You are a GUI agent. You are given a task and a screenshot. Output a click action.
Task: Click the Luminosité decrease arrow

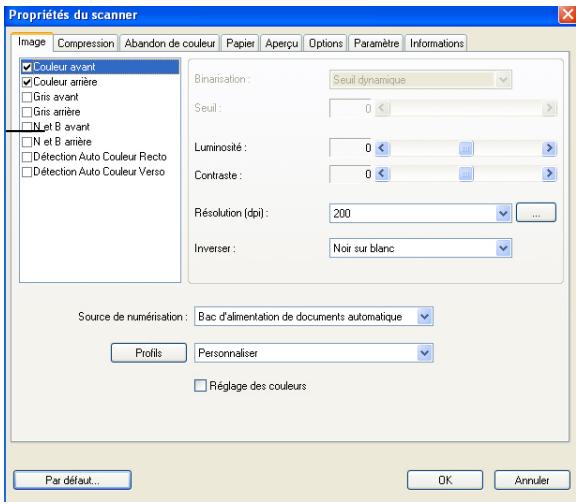click(382, 148)
